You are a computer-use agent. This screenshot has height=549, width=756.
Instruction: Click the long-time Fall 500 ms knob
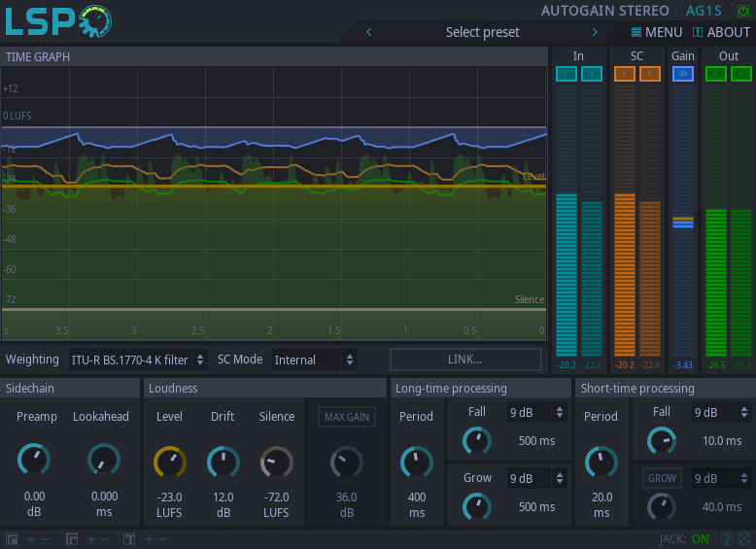(x=477, y=440)
